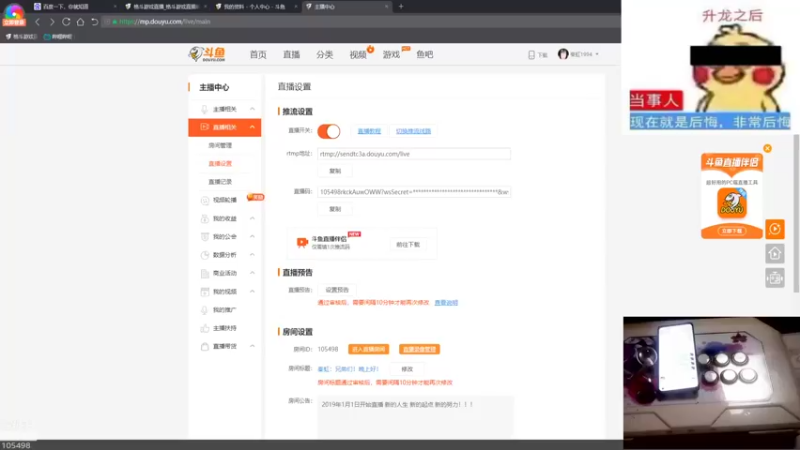Click the rtmp address input field
The image size is (800, 450).
414,154
